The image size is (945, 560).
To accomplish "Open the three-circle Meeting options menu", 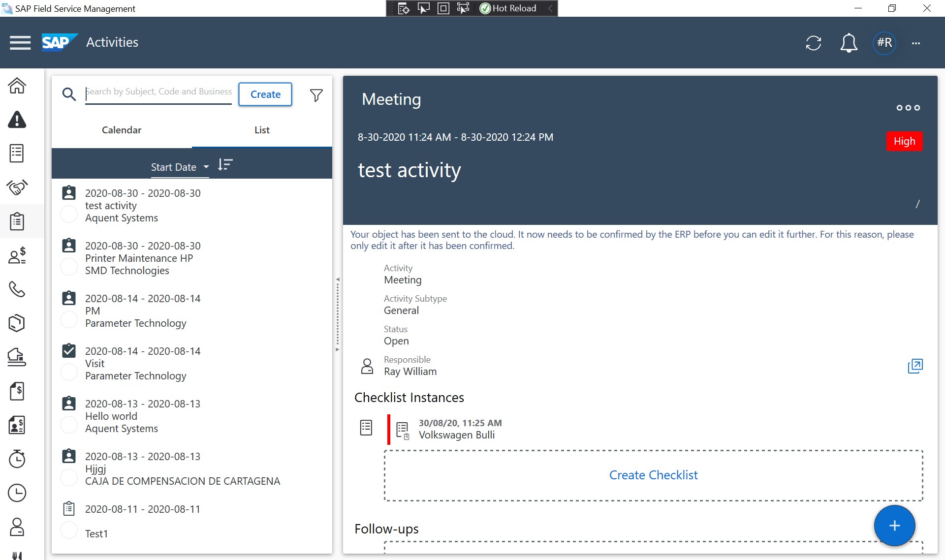I will 908,108.
